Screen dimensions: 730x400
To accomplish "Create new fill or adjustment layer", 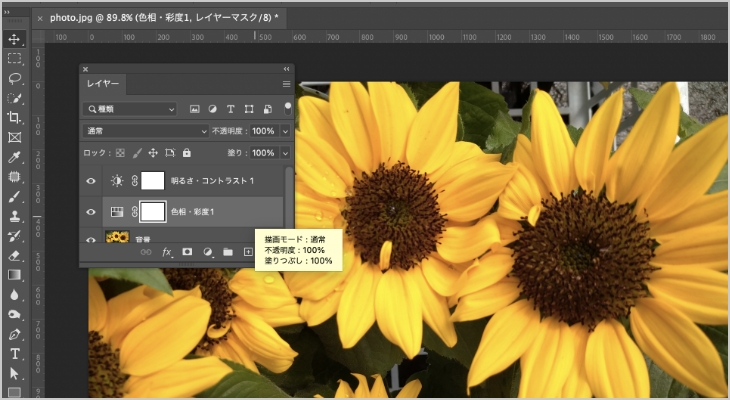I will click(208, 252).
